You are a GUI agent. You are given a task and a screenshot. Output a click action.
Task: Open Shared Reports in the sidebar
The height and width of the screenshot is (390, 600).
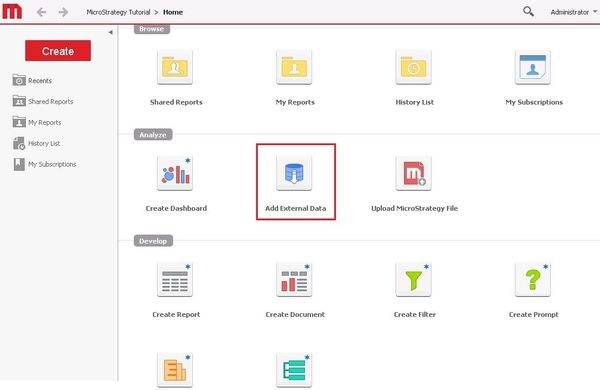[x=43, y=101]
